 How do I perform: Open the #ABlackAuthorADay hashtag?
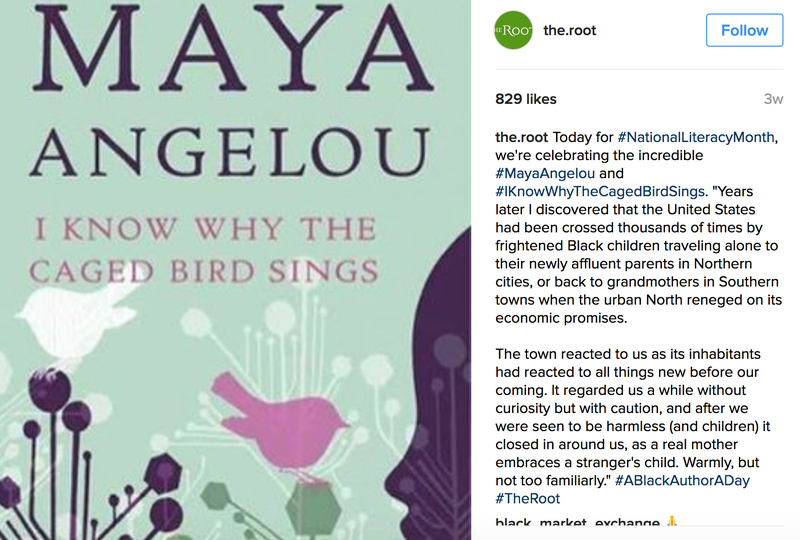tap(682, 480)
